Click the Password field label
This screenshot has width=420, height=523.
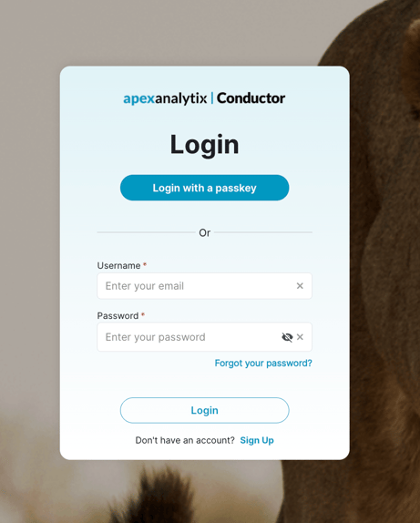(118, 315)
